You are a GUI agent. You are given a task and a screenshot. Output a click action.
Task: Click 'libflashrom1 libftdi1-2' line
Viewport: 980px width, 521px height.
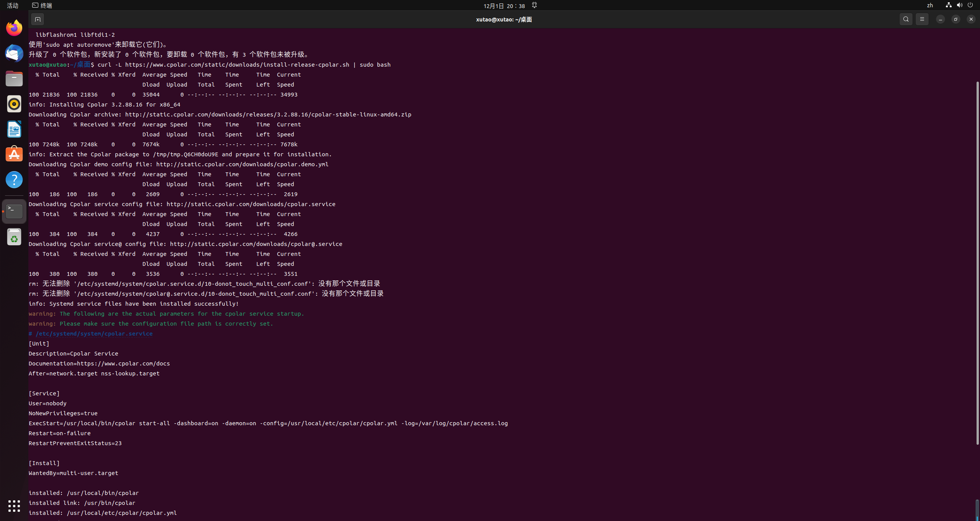click(x=75, y=35)
